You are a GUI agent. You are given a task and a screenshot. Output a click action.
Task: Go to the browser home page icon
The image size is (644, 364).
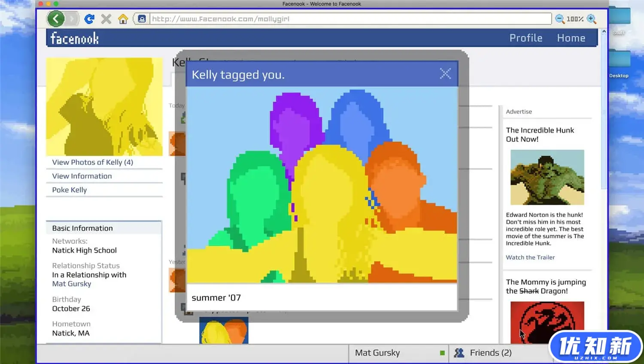123,19
